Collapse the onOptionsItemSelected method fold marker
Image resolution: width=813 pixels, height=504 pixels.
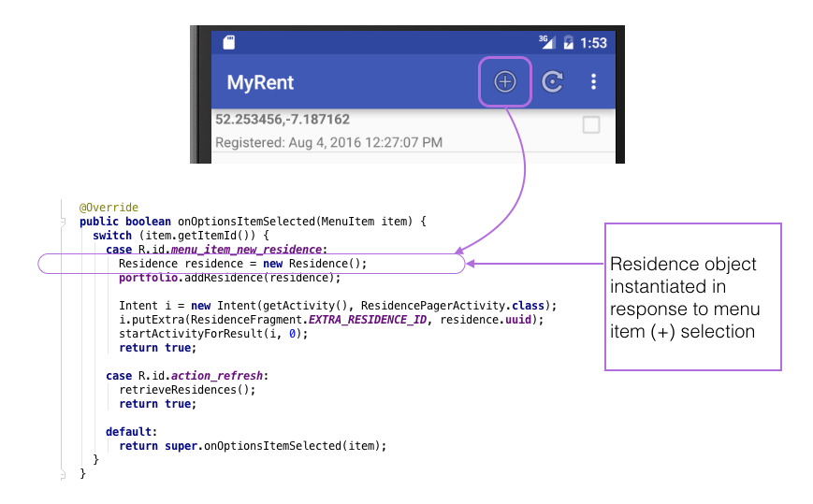pyautogui.click(x=62, y=222)
